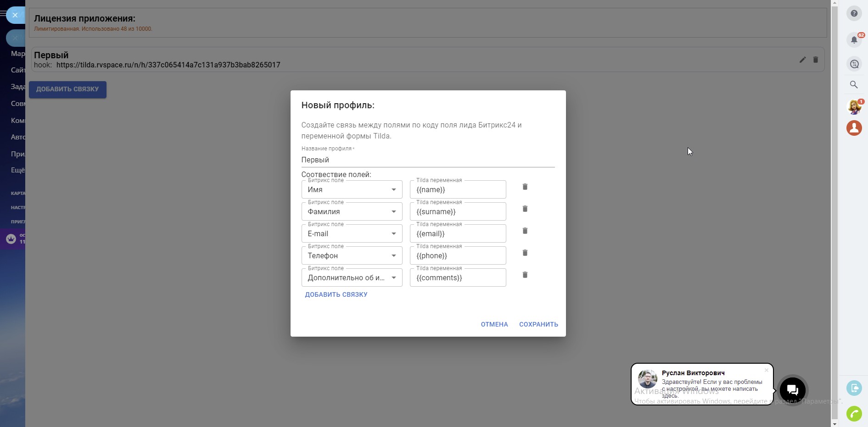Open the E-mail Bitrix field dropdown

point(352,233)
